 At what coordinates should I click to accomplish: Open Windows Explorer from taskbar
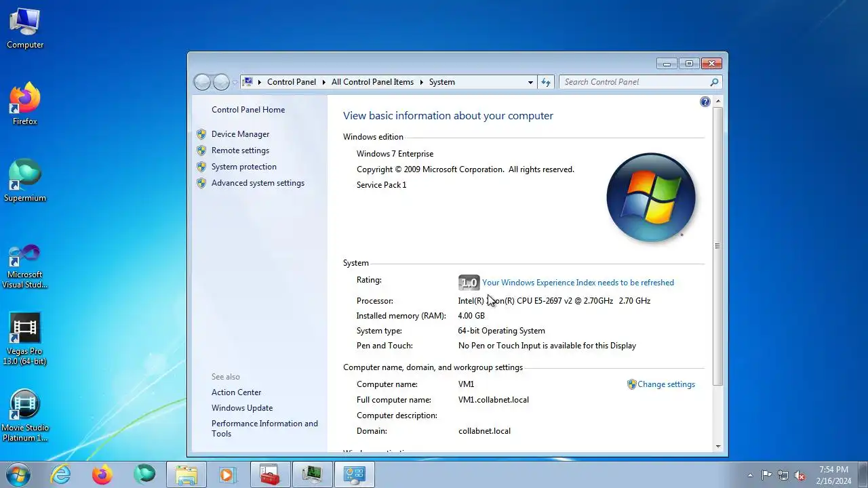186,474
